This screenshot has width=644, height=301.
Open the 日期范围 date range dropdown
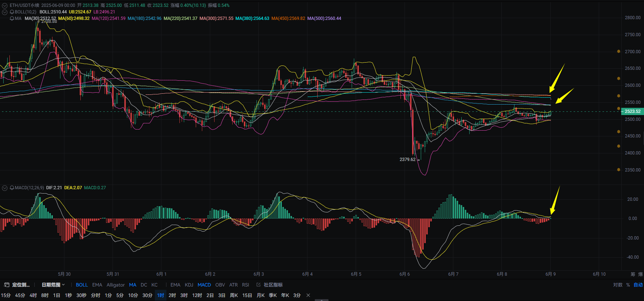point(53,285)
